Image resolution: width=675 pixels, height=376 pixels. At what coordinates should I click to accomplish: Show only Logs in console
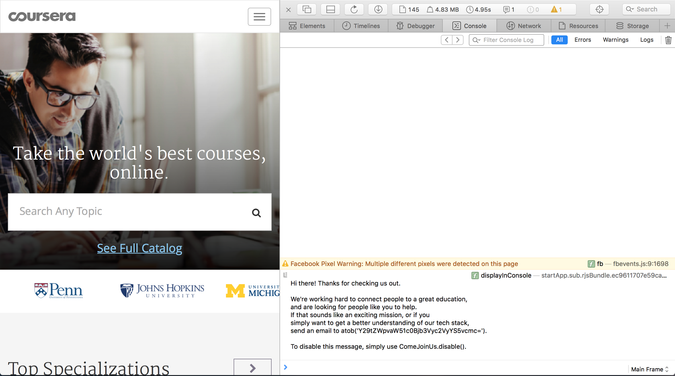click(x=646, y=40)
